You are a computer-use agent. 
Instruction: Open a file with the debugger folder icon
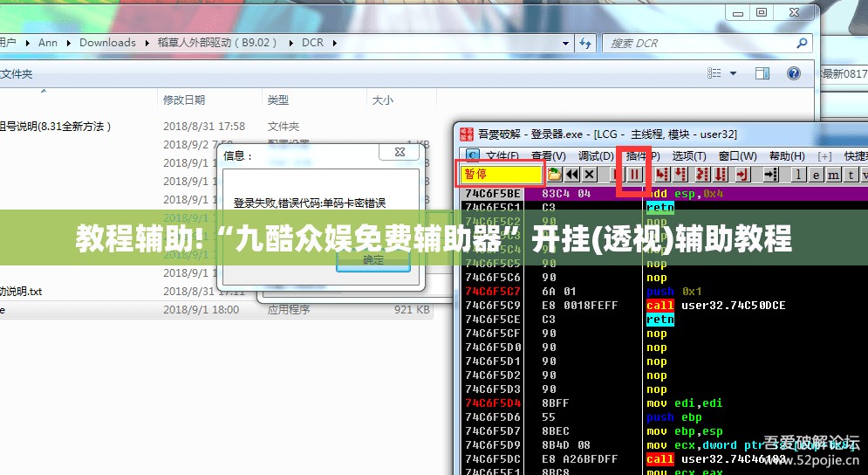tap(555, 175)
